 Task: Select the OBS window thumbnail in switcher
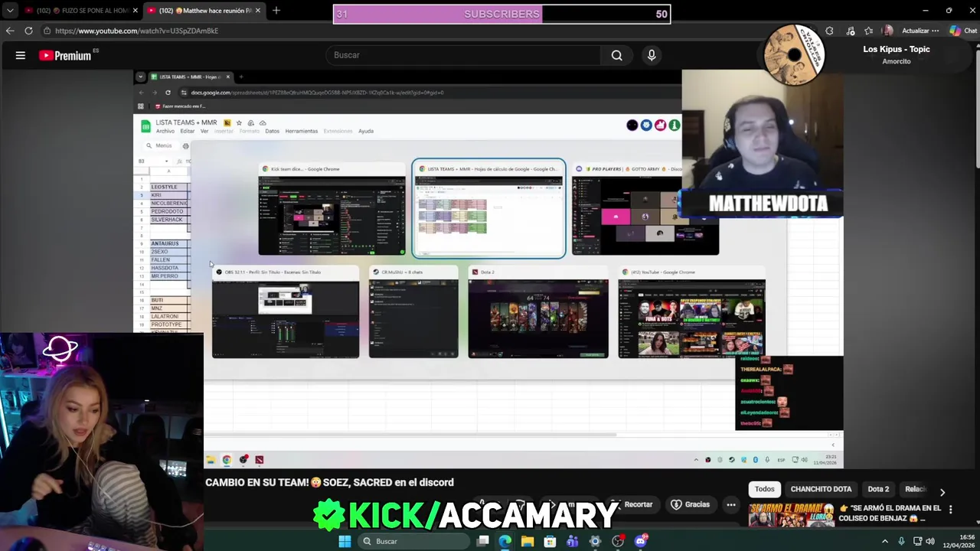pyautogui.click(x=286, y=313)
